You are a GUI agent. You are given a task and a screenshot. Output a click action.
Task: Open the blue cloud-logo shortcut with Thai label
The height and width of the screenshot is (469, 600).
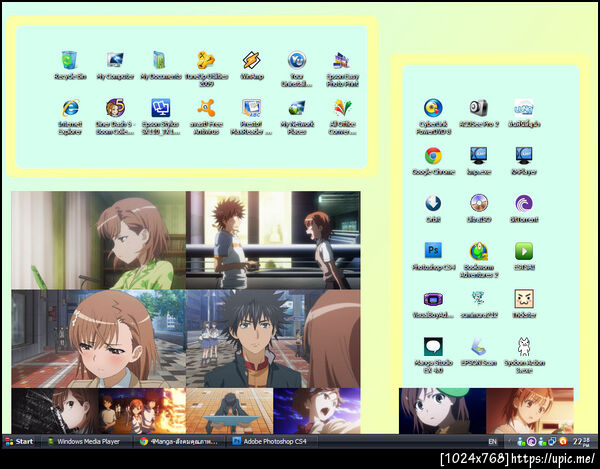coord(524,108)
